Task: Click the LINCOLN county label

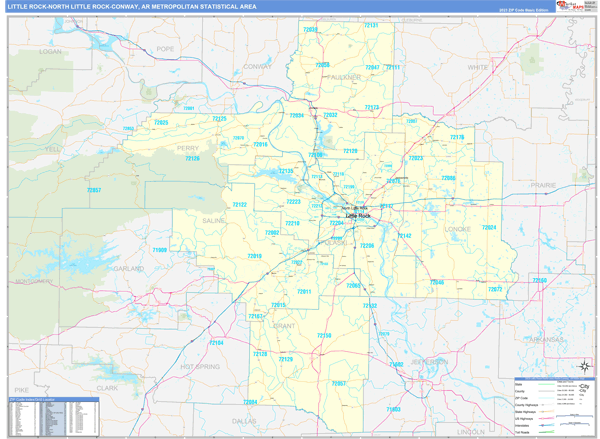Action: (x=471, y=432)
